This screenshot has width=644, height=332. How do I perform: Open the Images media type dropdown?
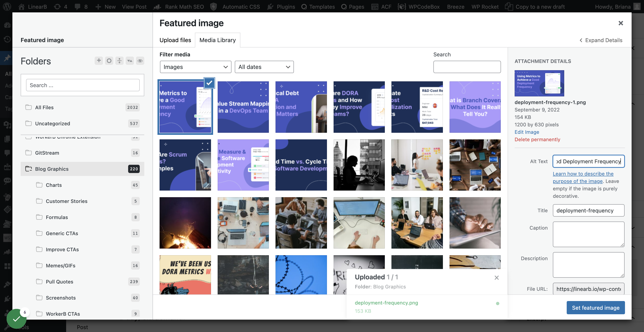pyautogui.click(x=196, y=67)
